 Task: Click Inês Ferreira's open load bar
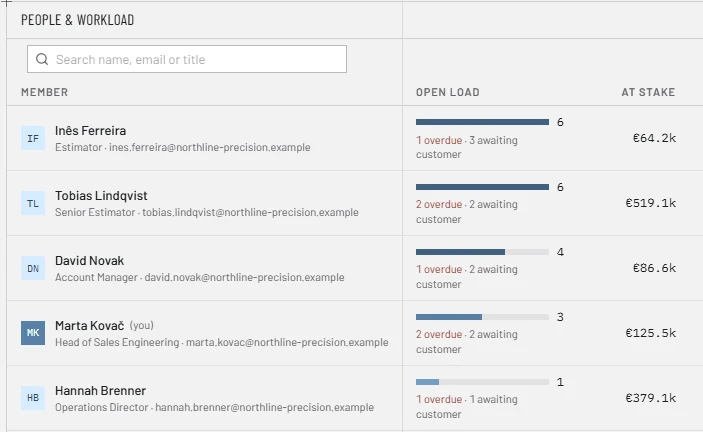pos(482,122)
